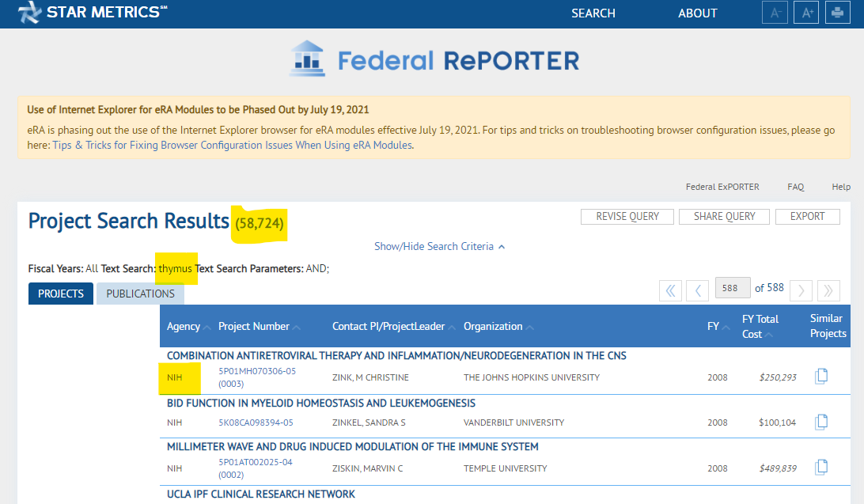Click ZINK, M CHRISTINE name
Screen dimensions: 864x504
pyautogui.click(x=370, y=377)
